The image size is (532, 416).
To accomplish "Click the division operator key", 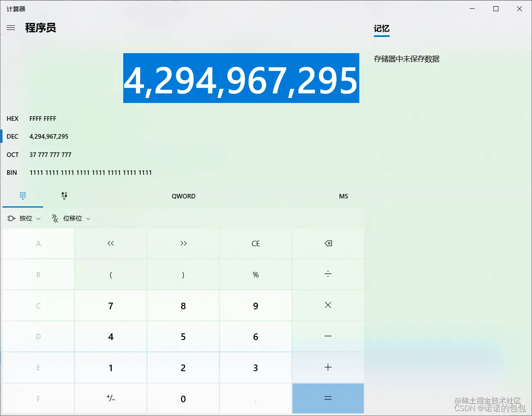I will (x=328, y=274).
